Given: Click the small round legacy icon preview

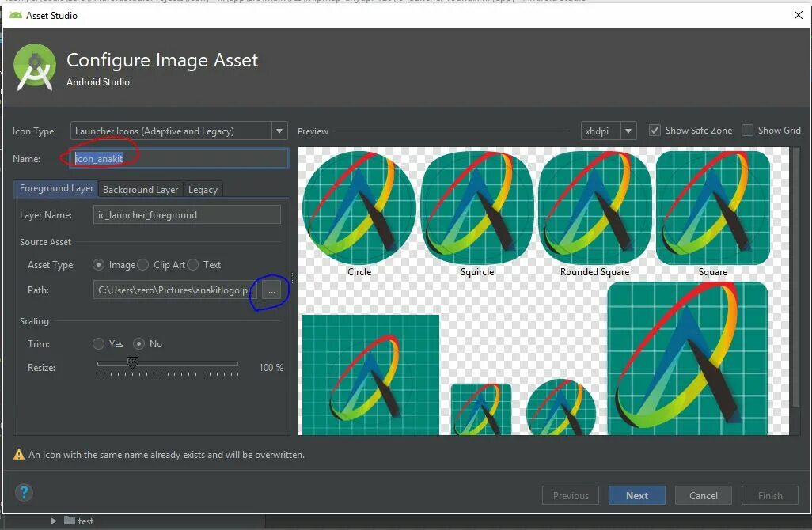Looking at the screenshot, I should 561,407.
